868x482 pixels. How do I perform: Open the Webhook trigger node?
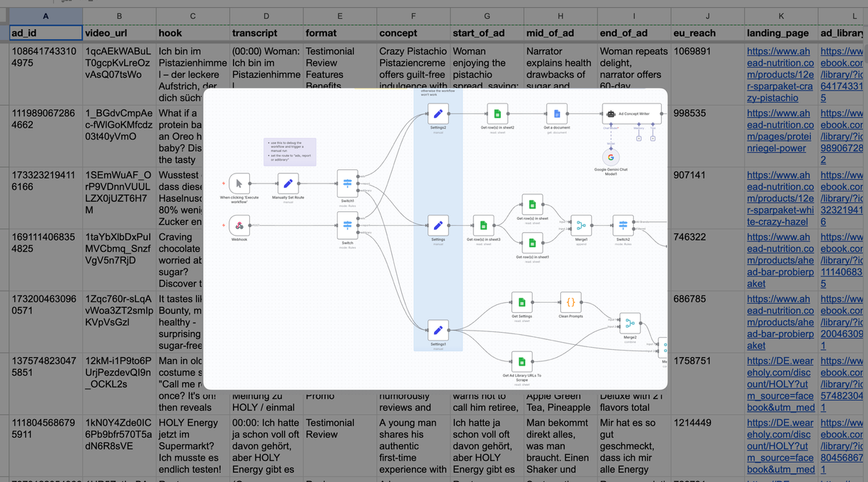click(239, 226)
